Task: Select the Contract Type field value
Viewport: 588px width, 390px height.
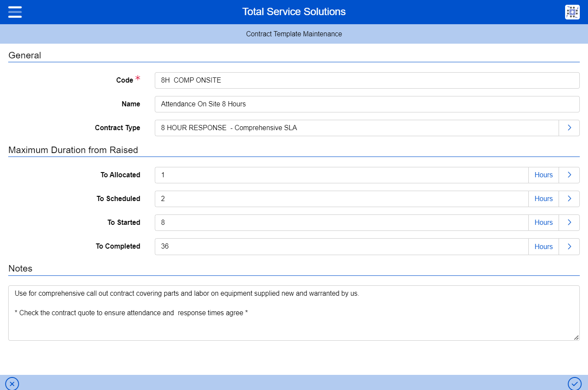Action: [357, 128]
